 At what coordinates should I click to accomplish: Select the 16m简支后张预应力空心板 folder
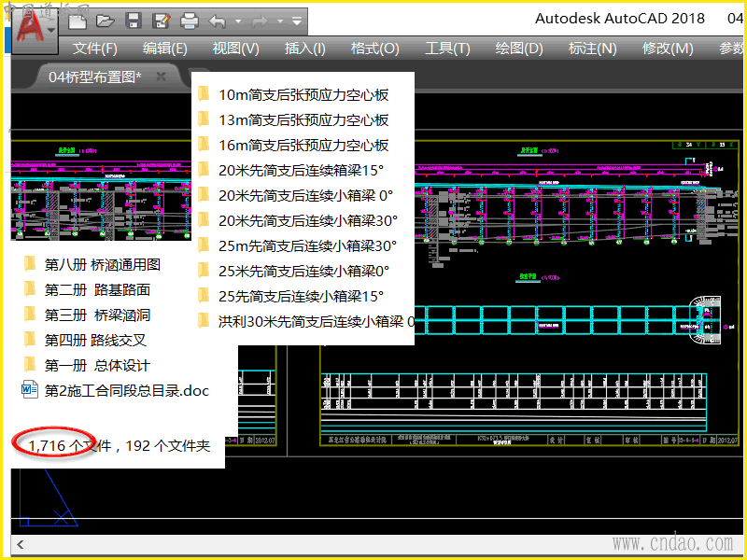pos(303,145)
